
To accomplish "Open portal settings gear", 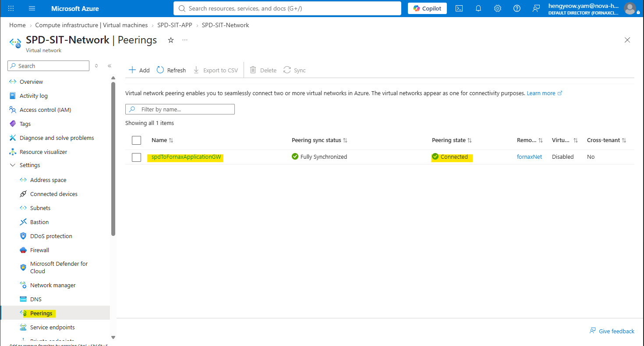I will 498,8.
